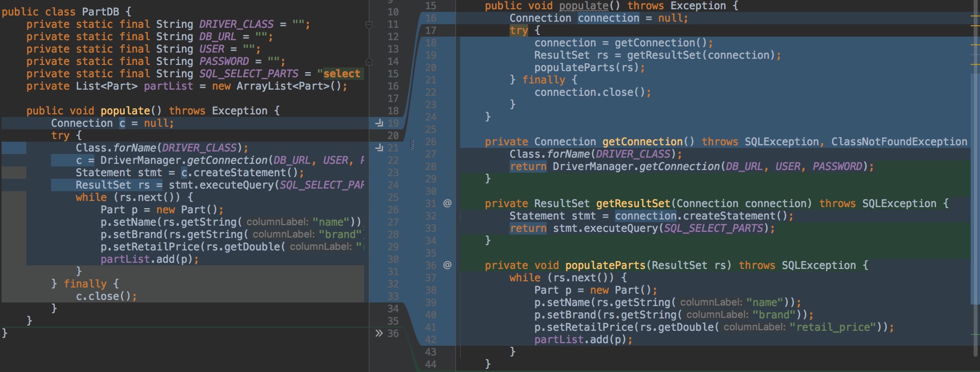980x372 pixels.
Task: Click the highlighted try keyword on right
Action: tap(518, 30)
